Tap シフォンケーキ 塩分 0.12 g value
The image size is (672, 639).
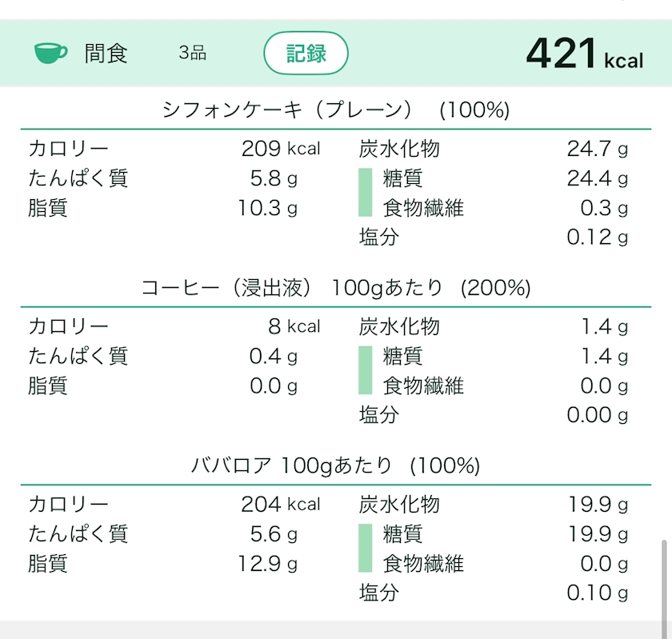point(597,238)
